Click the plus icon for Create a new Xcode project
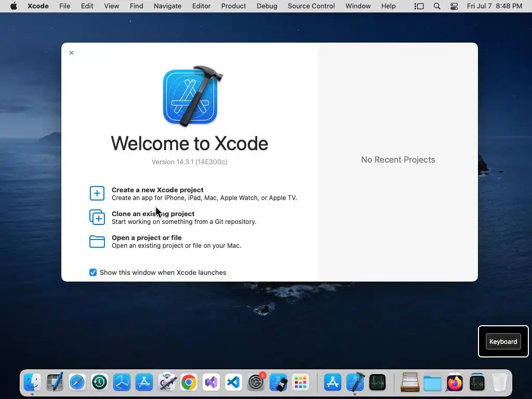The image size is (532, 399). [x=97, y=193]
